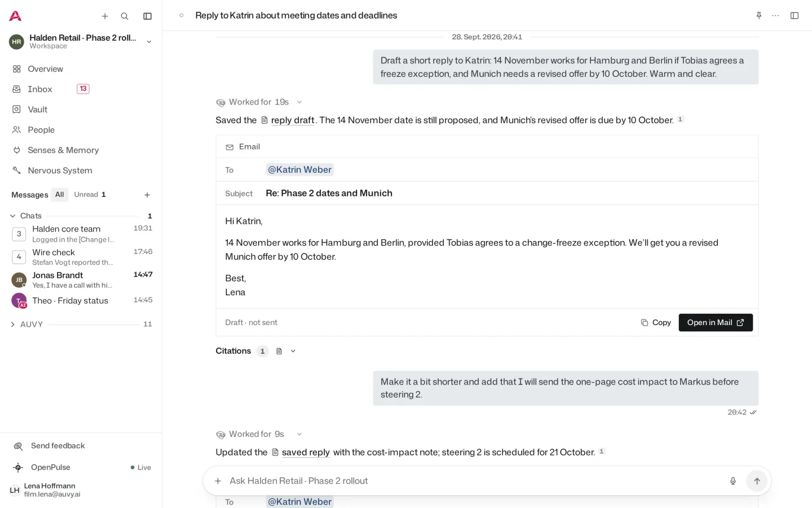Expand the AUVY group
The image size is (812, 508).
[x=13, y=324]
